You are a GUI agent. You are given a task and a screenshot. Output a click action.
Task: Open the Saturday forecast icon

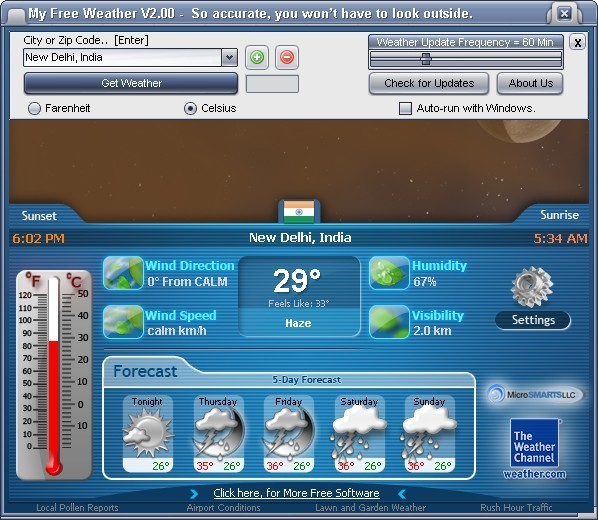pyautogui.click(x=359, y=433)
